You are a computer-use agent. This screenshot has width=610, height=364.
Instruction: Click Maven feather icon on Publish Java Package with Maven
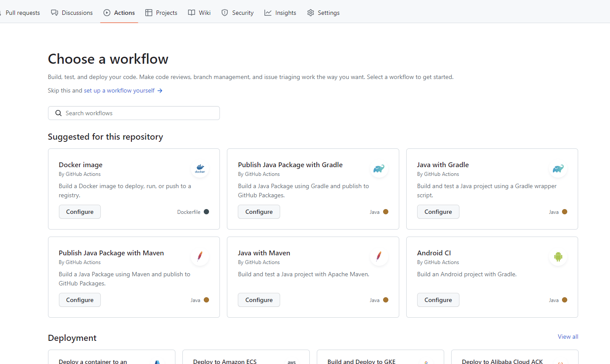pyautogui.click(x=200, y=257)
